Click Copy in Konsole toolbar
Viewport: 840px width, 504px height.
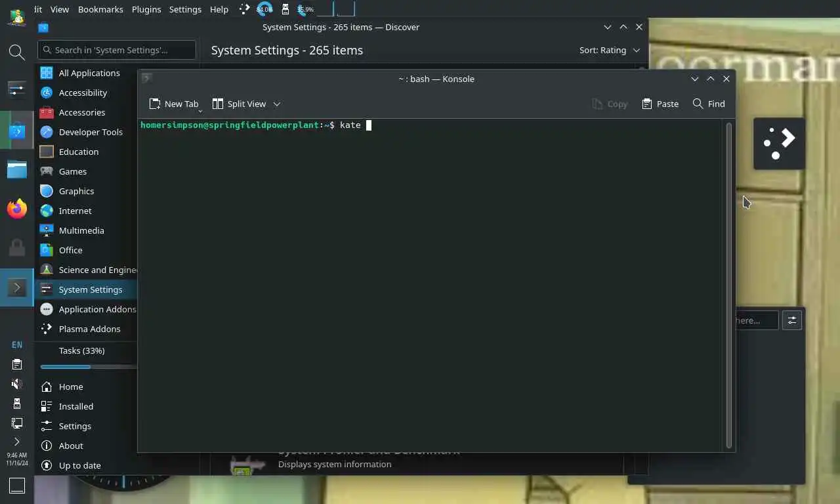610,104
